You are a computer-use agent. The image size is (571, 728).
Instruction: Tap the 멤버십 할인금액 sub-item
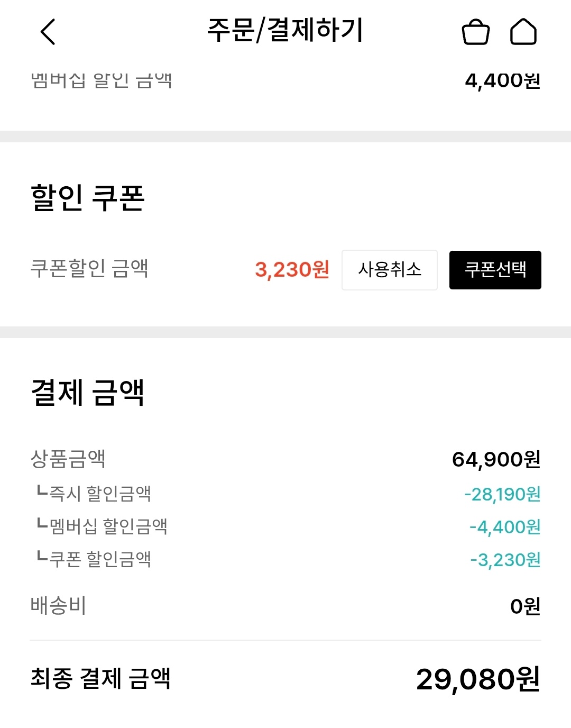tap(102, 526)
